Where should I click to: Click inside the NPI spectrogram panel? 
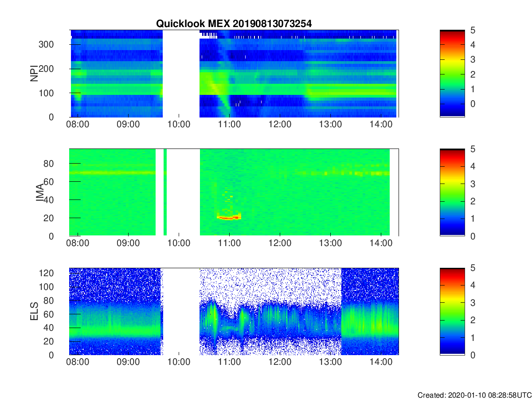(234, 74)
